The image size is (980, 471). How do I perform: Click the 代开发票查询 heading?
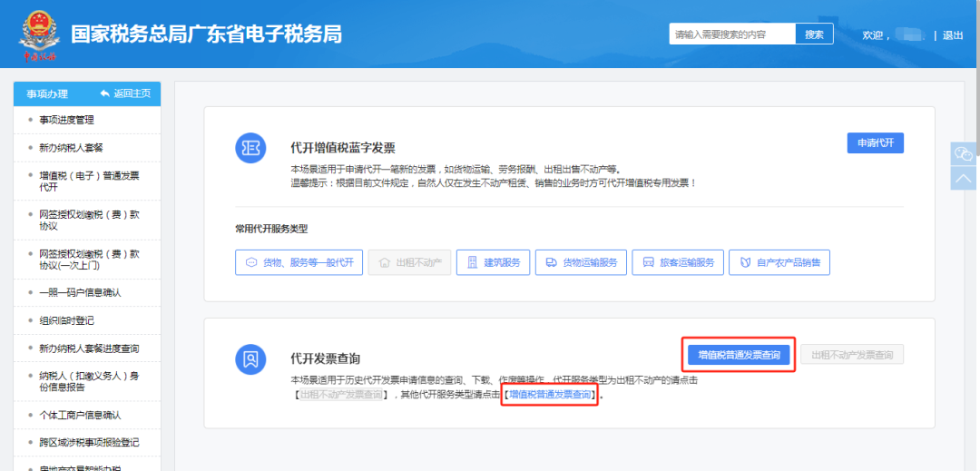tap(326, 358)
